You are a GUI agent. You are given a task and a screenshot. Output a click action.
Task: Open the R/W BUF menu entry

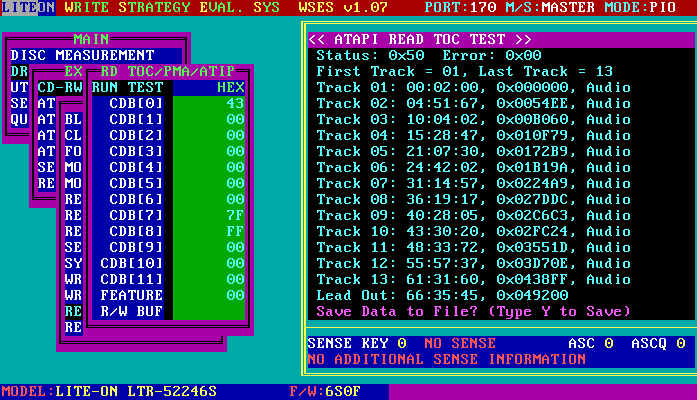pos(131,311)
